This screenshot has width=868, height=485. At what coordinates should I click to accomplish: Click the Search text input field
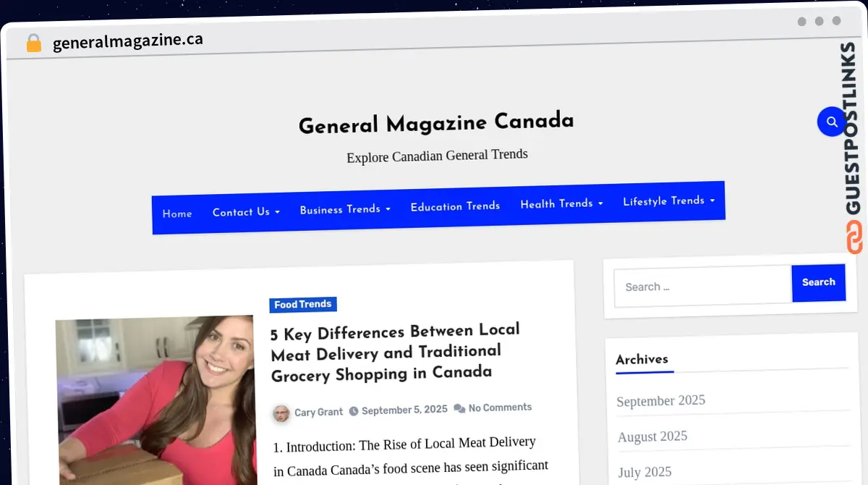(x=703, y=286)
